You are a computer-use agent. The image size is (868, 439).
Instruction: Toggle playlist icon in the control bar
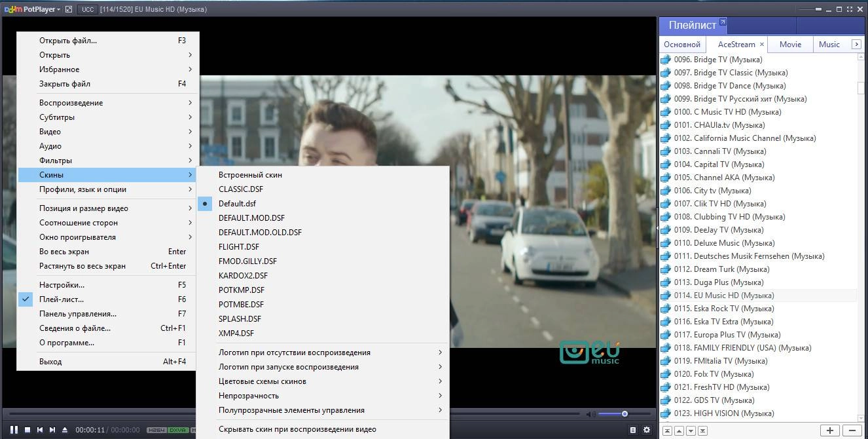(633, 430)
